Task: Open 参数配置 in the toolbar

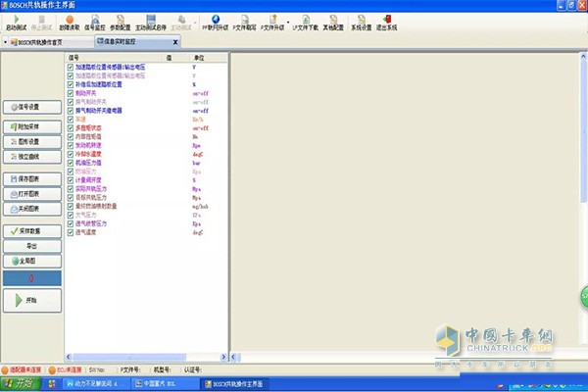Action: coord(120,23)
